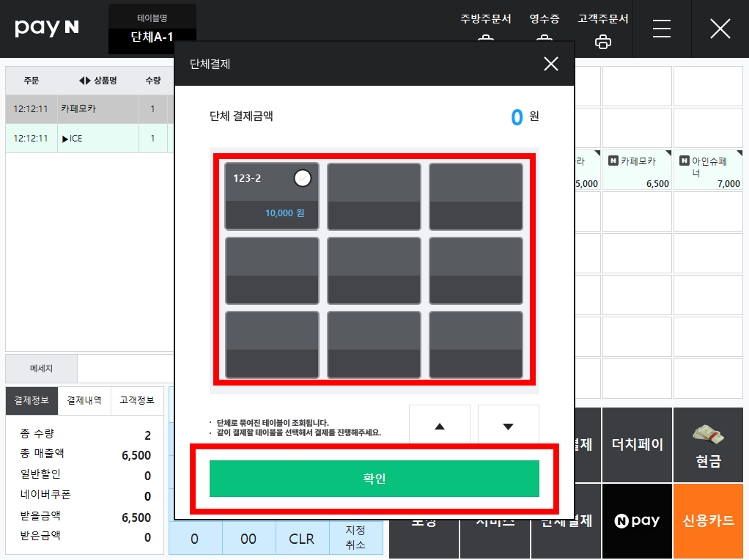Viewport: 749px width, 560px height.
Task: Add the 아인슈페너 7,000 menu item
Action: 708,170
